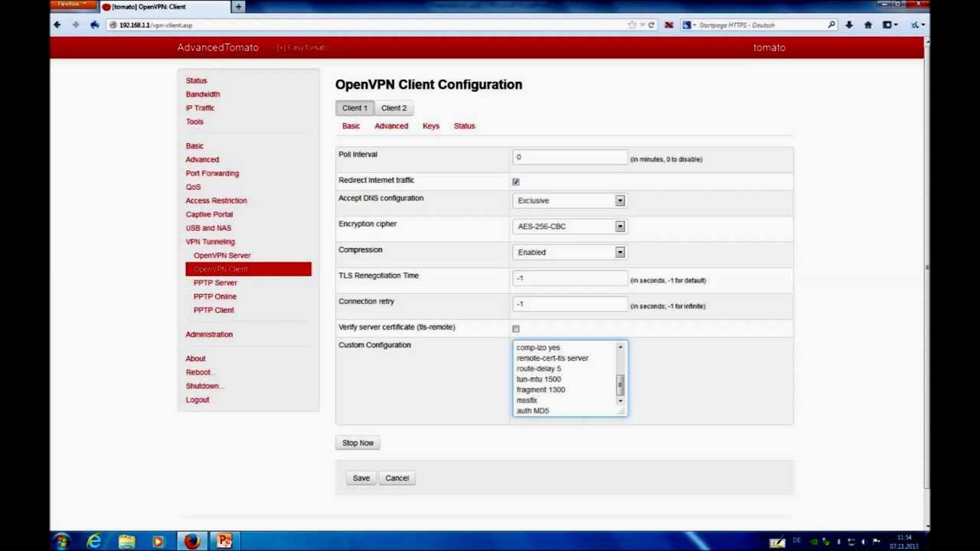Open Status in the sidebar
This screenshot has height=551, width=980.
[x=196, y=80]
